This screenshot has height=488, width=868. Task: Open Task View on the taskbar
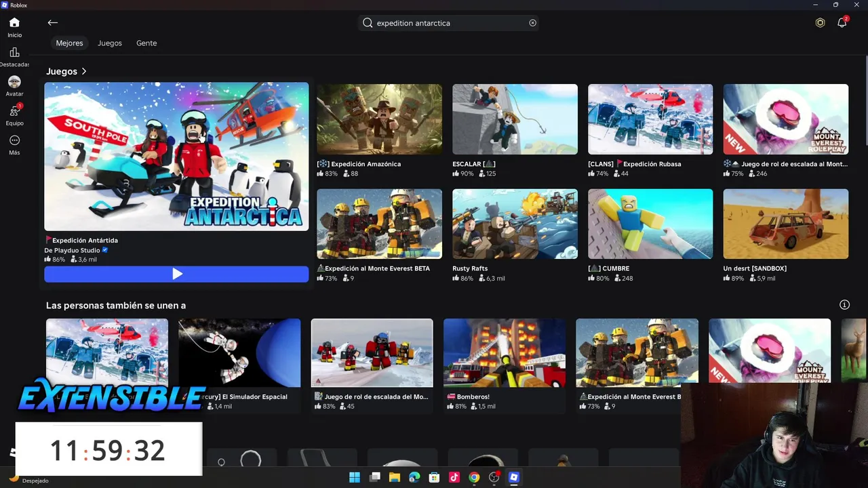coord(374,477)
